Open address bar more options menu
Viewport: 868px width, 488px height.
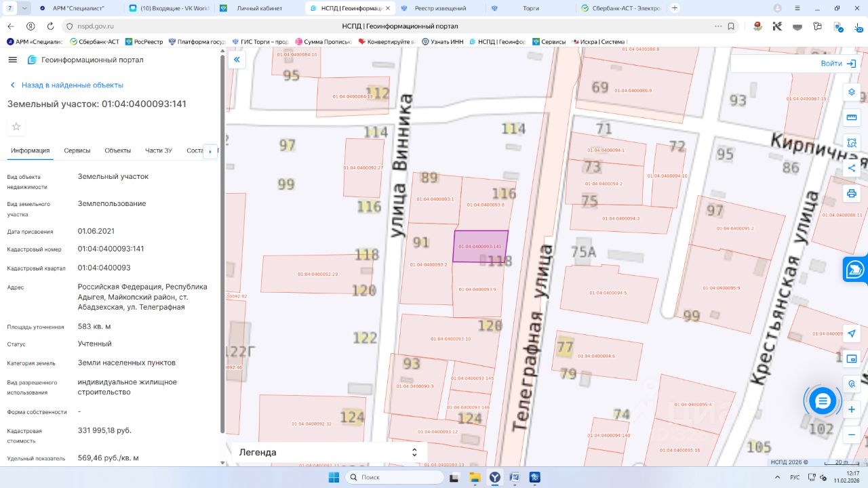click(x=718, y=26)
